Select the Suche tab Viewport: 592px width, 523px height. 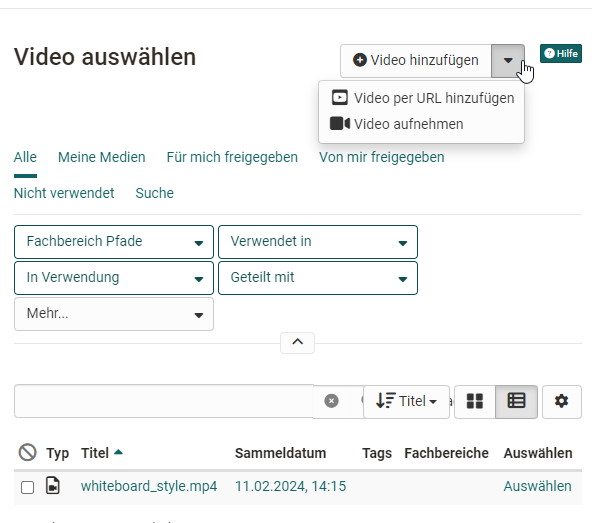tap(154, 193)
